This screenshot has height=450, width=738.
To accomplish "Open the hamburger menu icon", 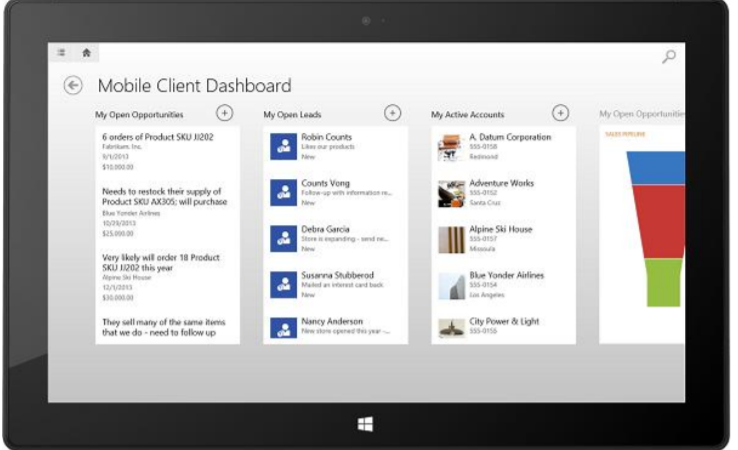I will [61, 52].
